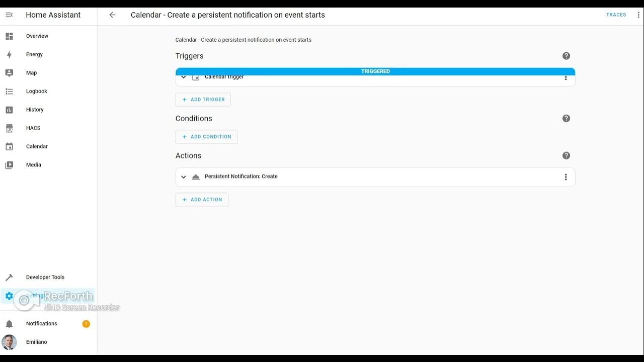Image resolution: width=644 pixels, height=362 pixels.
Task: Open the Overview dashboard
Action: coord(48,36)
